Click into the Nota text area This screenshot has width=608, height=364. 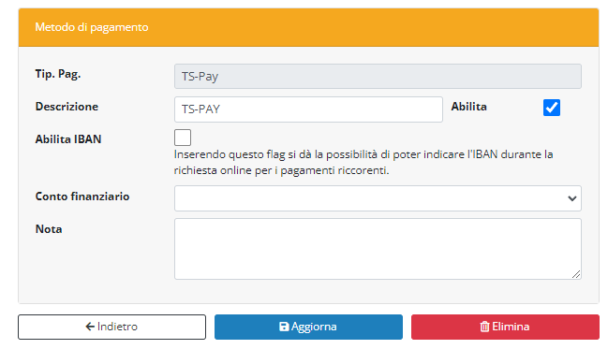pyautogui.click(x=378, y=249)
